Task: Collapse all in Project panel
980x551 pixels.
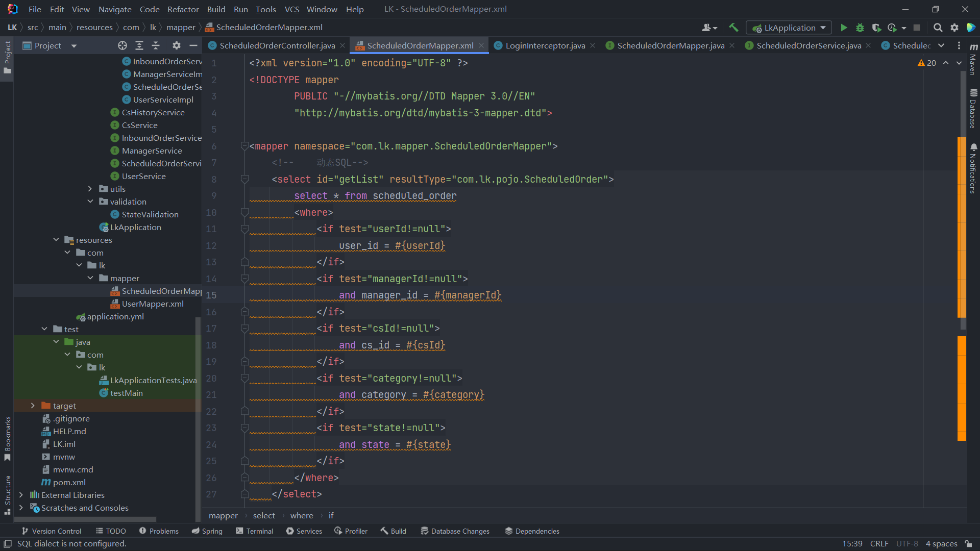Action: 156,45
